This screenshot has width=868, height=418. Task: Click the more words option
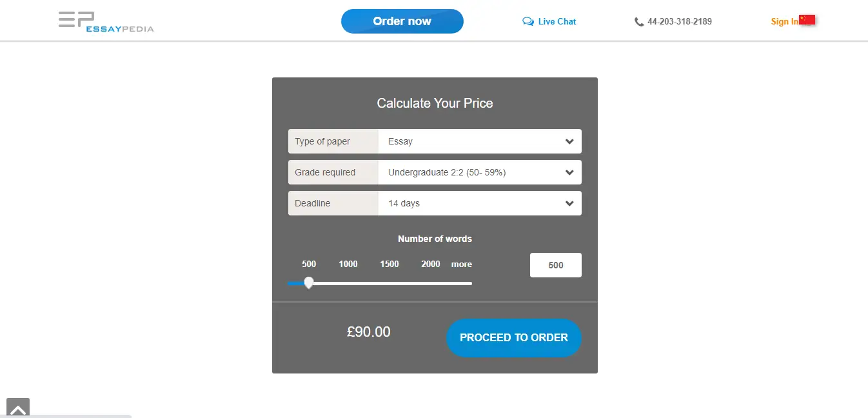tap(461, 264)
